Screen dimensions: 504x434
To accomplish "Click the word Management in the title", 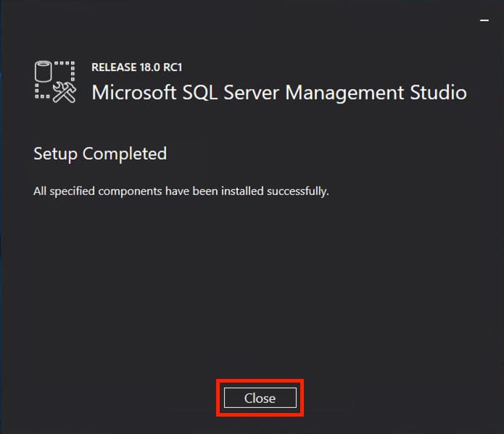I will 347,93.
